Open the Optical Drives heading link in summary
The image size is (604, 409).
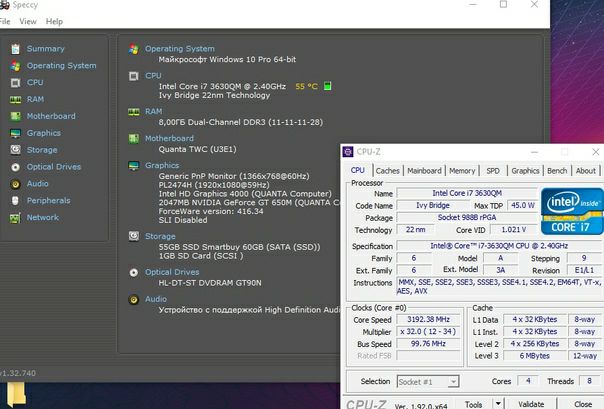[x=172, y=272]
